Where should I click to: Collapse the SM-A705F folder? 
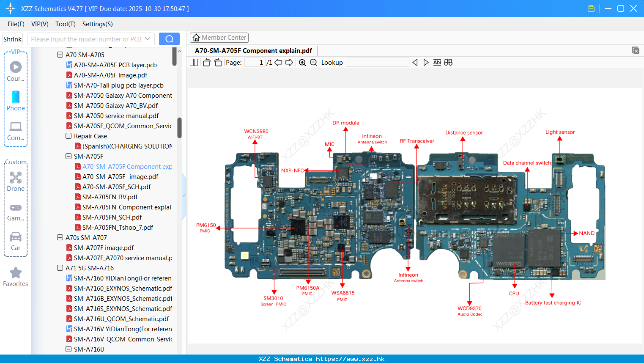coord(69,156)
